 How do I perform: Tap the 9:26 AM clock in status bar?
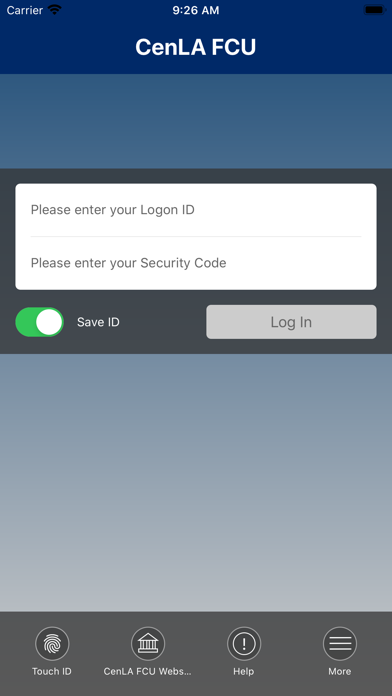tap(196, 11)
